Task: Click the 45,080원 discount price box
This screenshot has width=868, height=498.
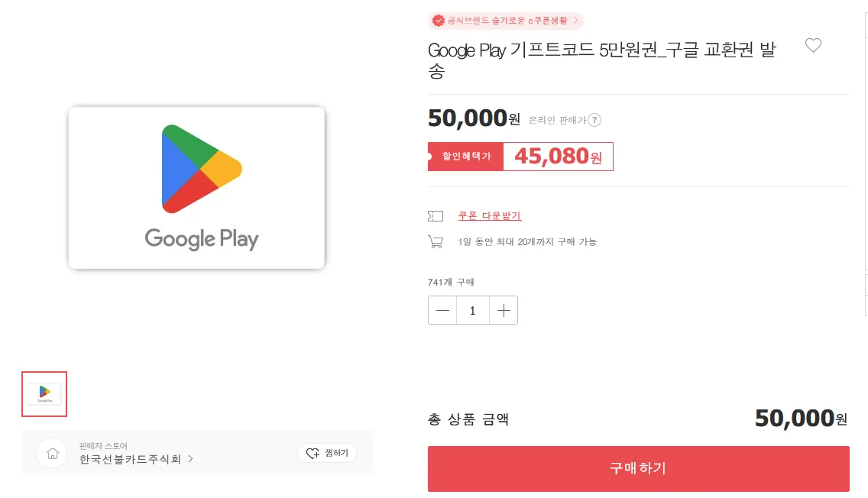Action: click(x=559, y=156)
